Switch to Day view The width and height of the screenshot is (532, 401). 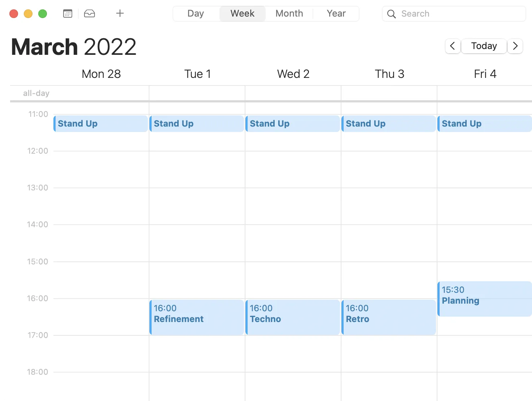[x=195, y=13]
